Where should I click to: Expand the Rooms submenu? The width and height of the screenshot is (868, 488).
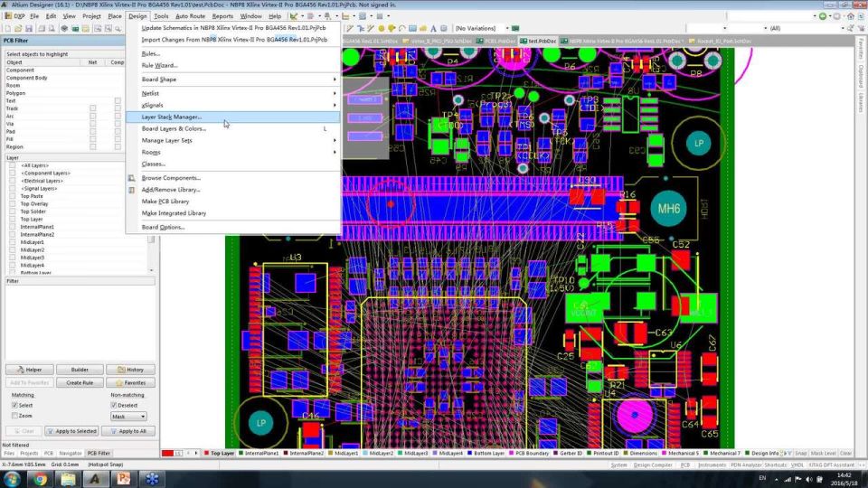[x=233, y=152]
